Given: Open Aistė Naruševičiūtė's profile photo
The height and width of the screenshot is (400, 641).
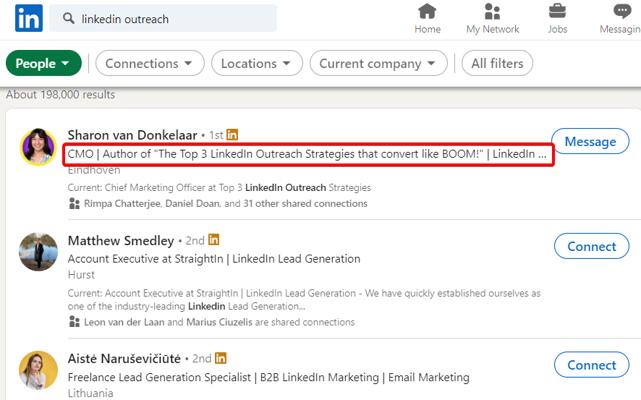Looking at the screenshot, I should point(38,370).
